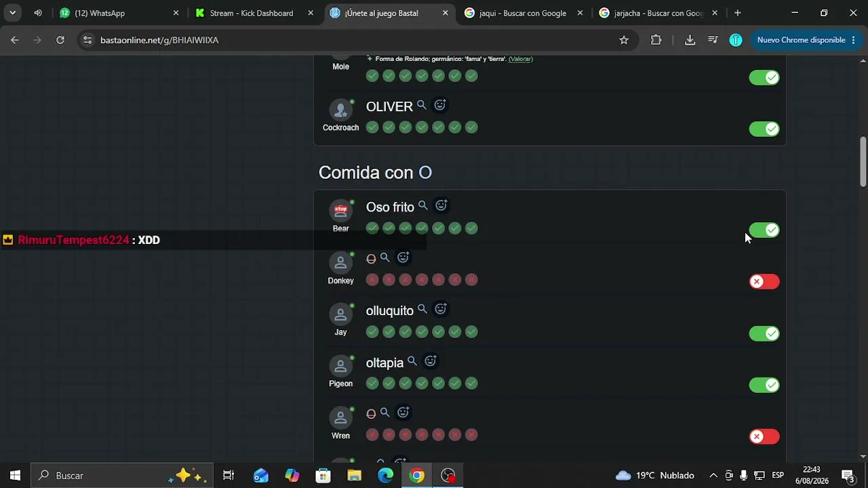Click Windows taskbar search box Buscar
This screenshot has width=868, height=488.
[x=122, y=475]
